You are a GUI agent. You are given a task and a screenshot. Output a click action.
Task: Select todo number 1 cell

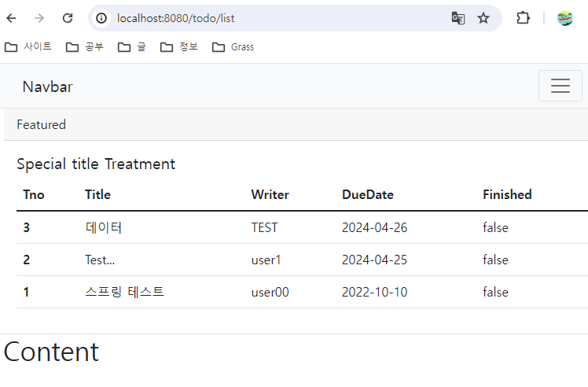26,292
